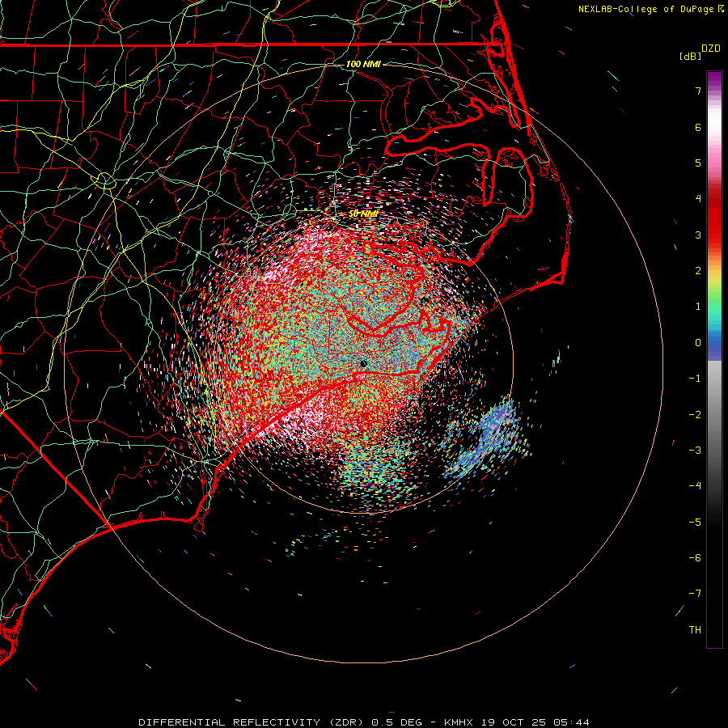Click the [dB] unit label
Viewport: 728px width, 728px height.
691,56
